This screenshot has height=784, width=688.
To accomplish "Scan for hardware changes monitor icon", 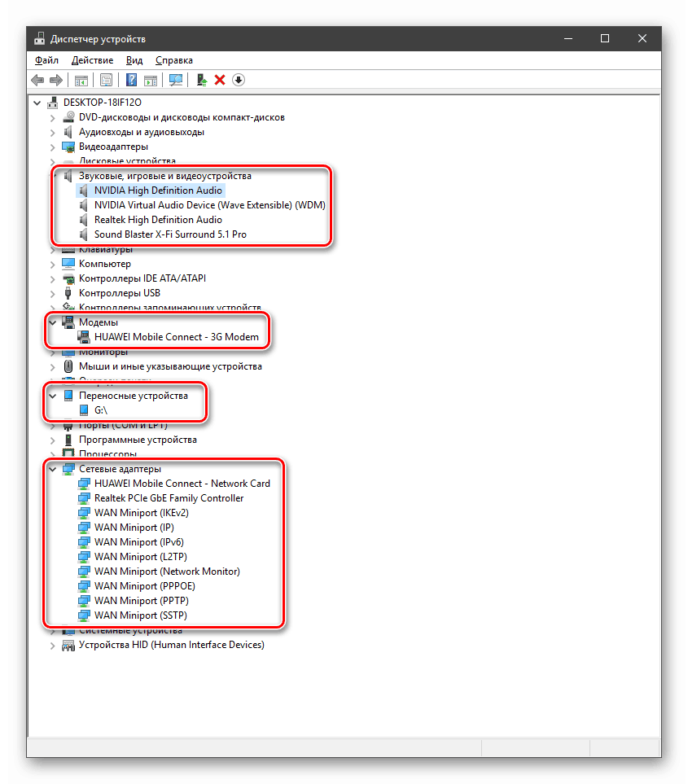I will coord(176,80).
